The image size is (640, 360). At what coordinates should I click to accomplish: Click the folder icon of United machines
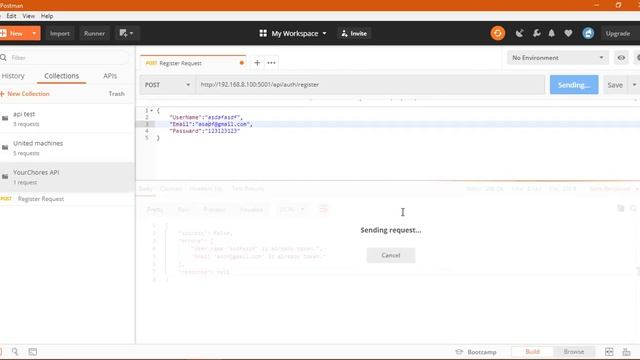(5, 147)
